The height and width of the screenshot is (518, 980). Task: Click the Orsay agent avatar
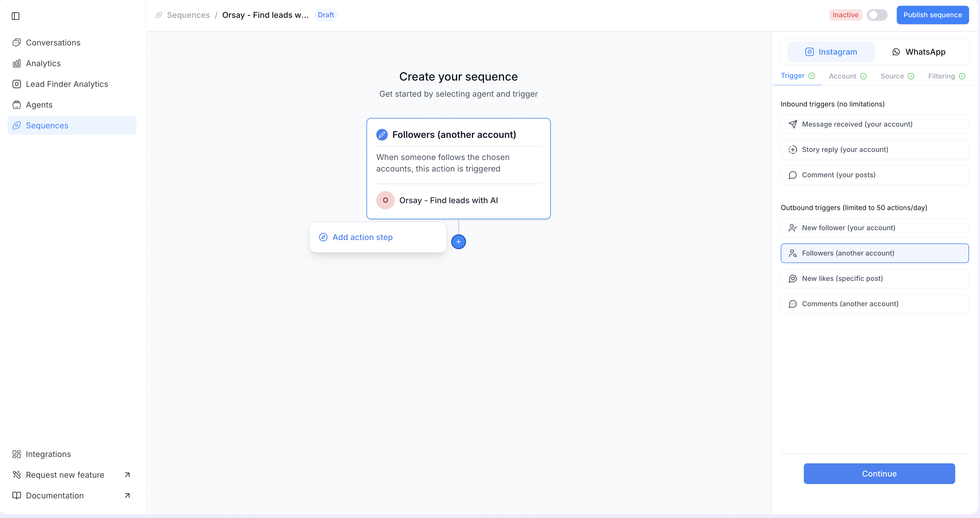pos(385,200)
